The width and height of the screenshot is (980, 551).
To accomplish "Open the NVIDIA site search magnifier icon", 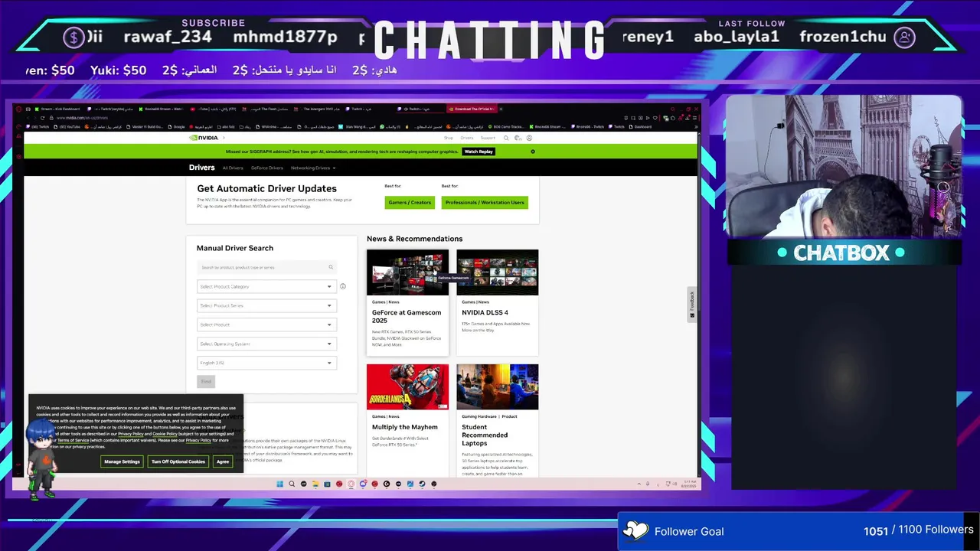I will click(x=505, y=138).
